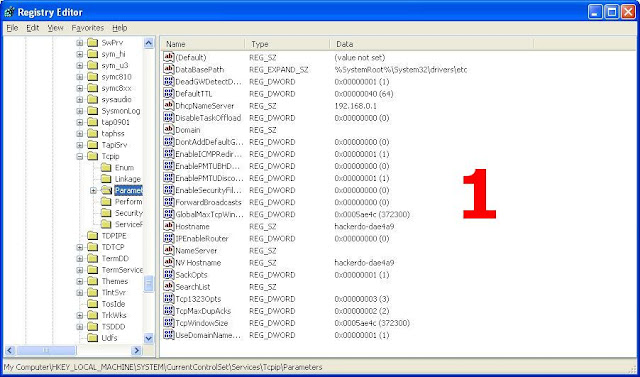Select the DontAddDefaultG... value name
The width and height of the screenshot is (640, 377).
209,142
